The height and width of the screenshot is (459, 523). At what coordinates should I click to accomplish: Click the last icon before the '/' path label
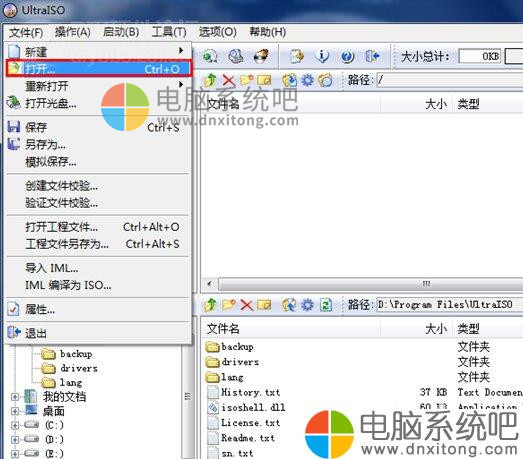(x=325, y=80)
